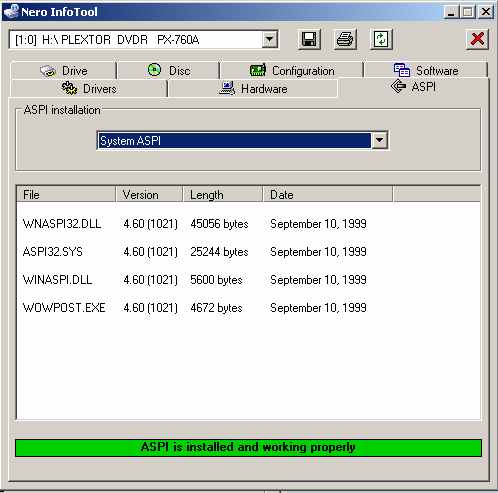Click the version 4.60 (1021) of WNASPI32.DLL
The image size is (498, 493).
coord(150,224)
